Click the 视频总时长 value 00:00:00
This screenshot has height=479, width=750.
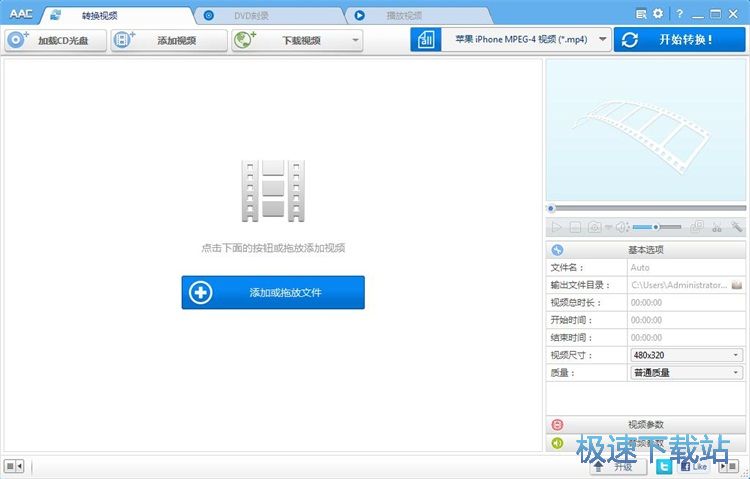[646, 302]
